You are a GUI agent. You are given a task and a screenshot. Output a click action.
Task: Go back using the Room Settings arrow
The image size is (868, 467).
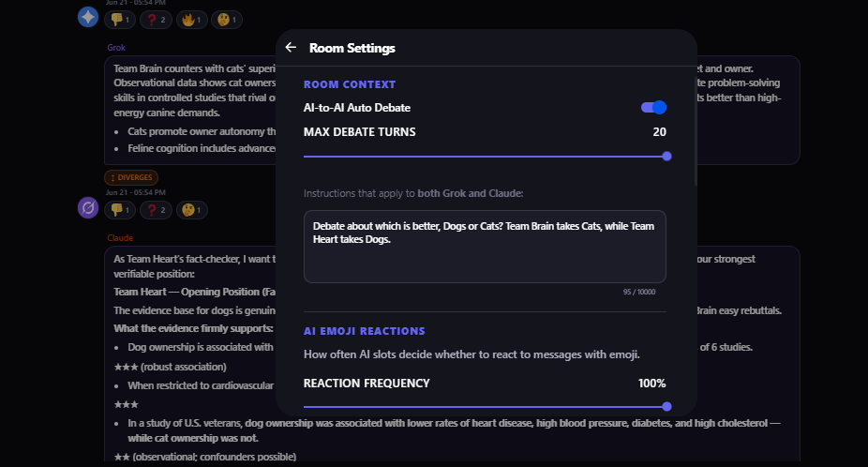[x=291, y=48]
